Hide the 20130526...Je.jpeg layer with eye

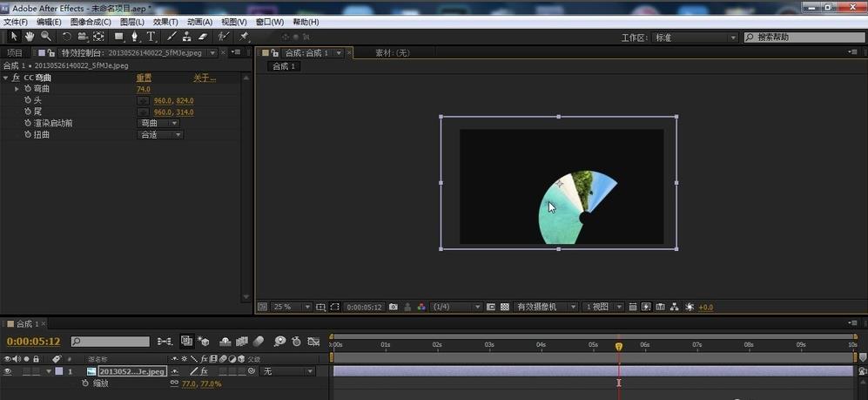8,371
